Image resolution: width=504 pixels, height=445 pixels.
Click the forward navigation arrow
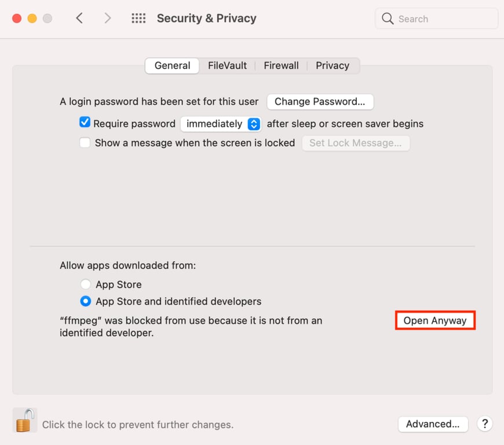[108, 18]
